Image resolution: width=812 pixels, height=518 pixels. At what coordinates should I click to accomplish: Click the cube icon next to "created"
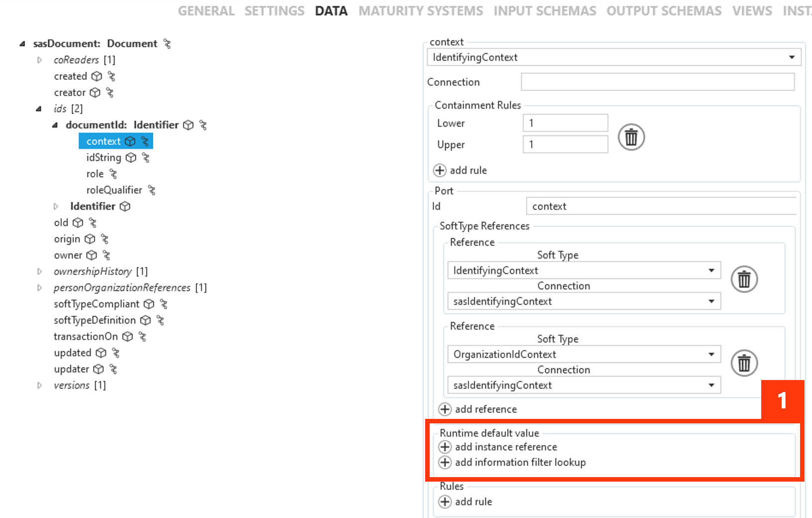pos(98,76)
